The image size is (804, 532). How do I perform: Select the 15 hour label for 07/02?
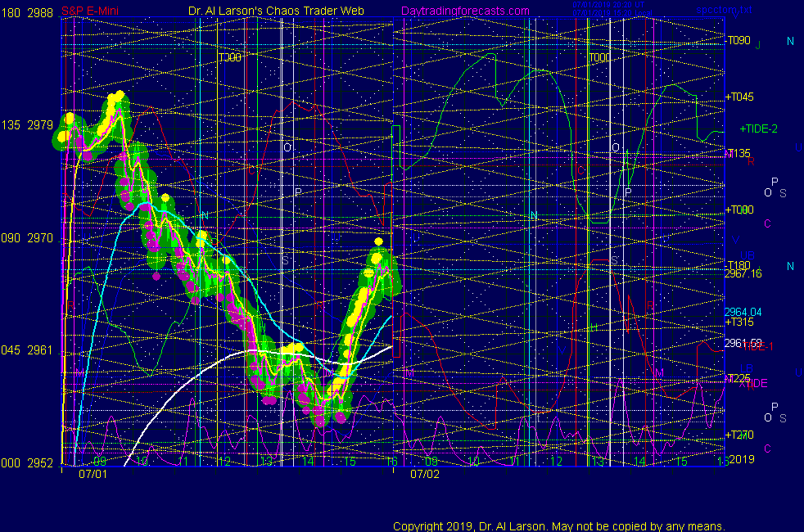coord(681,461)
